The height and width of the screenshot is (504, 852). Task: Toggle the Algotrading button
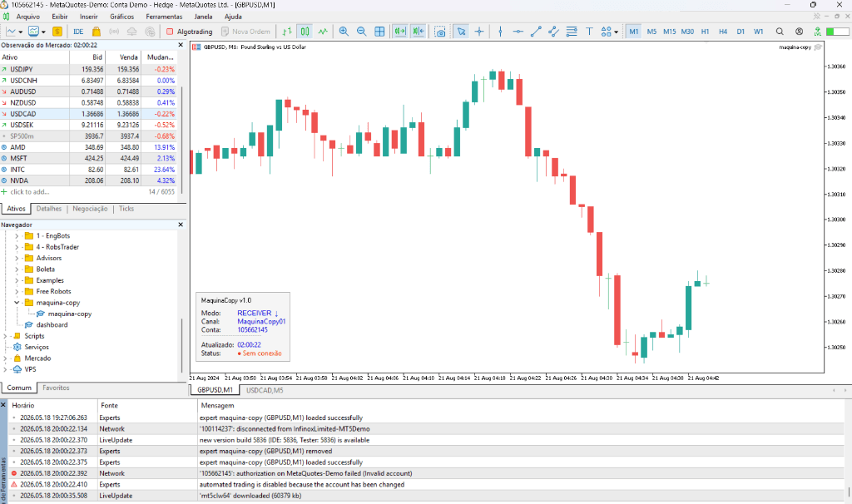click(x=189, y=32)
